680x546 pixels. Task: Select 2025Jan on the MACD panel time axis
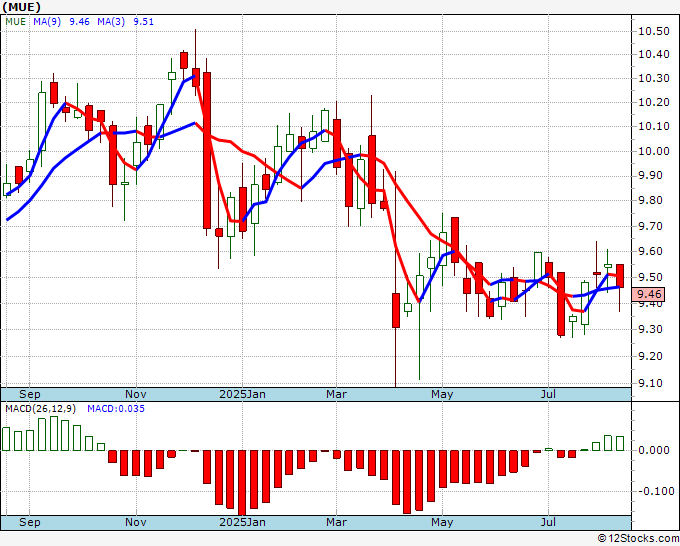(242, 522)
